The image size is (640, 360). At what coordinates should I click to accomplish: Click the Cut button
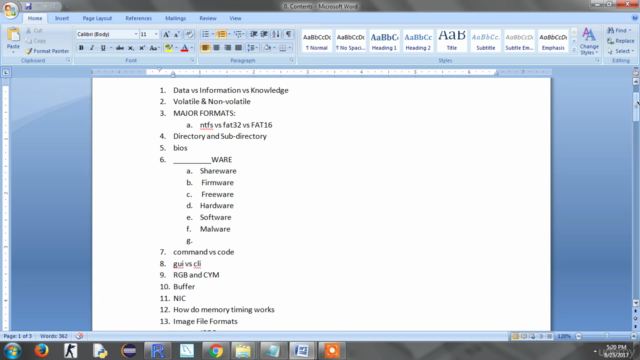pos(34,31)
